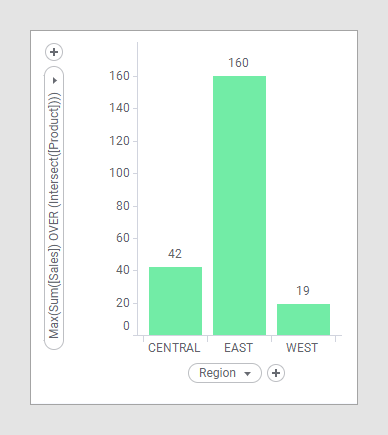Viewport: 388px width, 435px height.
Task: Select the WEST category axis label
Action: [302, 348]
